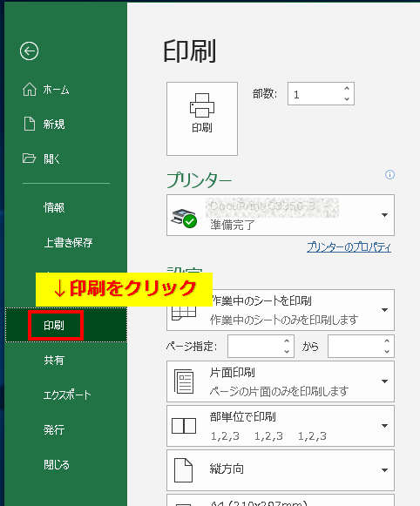Click the collated pages icon
The height and width of the screenshot is (506, 420).
pos(184,426)
